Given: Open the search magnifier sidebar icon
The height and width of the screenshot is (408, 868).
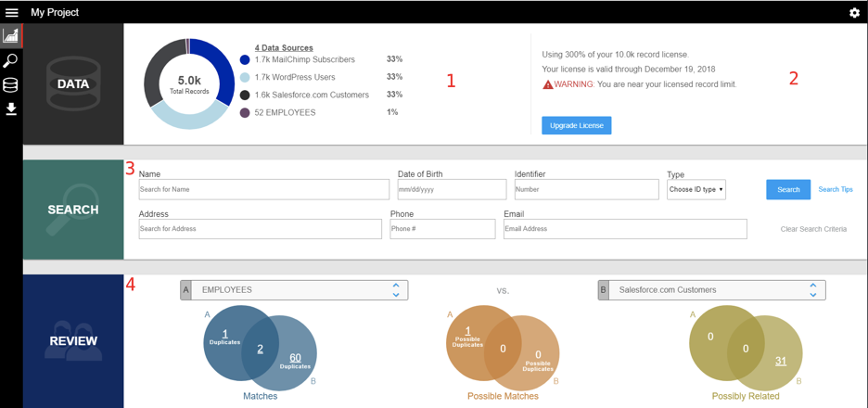Looking at the screenshot, I should click(x=11, y=61).
